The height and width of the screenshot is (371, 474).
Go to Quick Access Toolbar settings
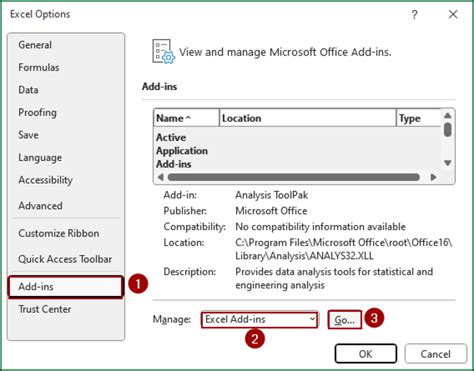tap(66, 259)
